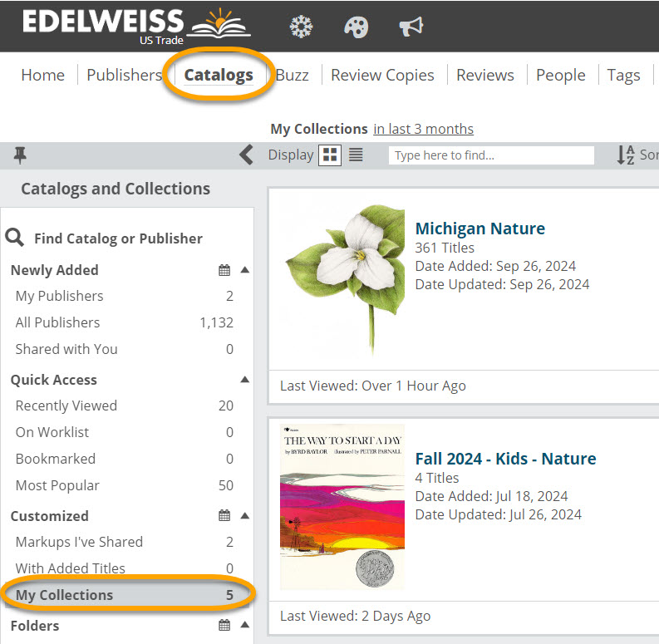Collapse the Customized section
The width and height of the screenshot is (659, 644).
244,516
